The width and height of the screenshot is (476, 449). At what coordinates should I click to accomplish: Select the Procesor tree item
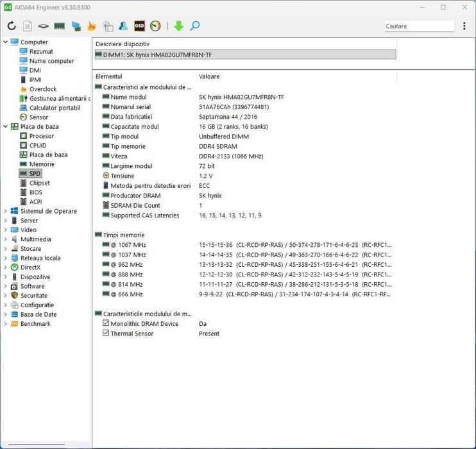[x=42, y=136]
